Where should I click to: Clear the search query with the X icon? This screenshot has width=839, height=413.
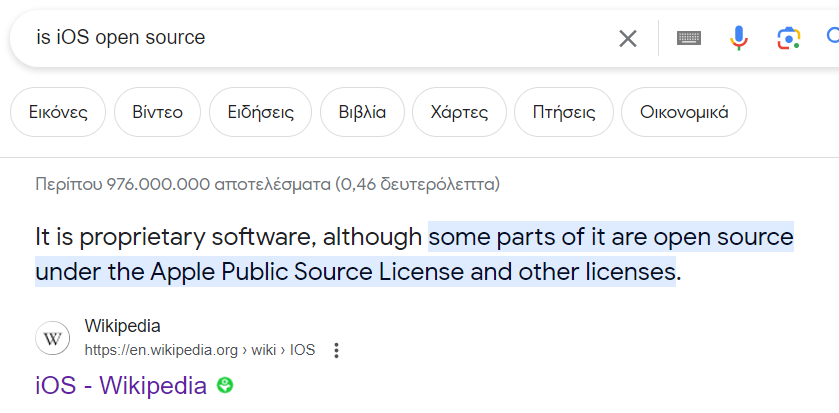628,39
